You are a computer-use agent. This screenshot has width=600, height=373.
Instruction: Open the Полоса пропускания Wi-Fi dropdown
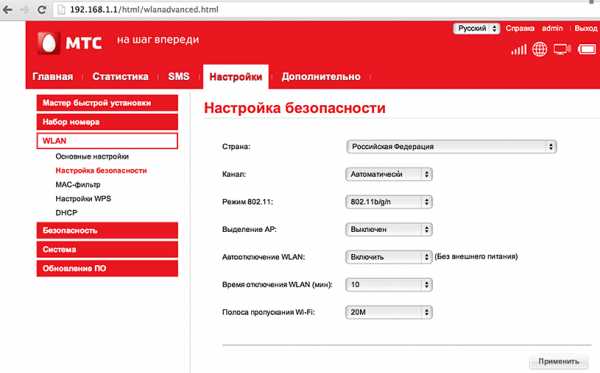[389, 312]
